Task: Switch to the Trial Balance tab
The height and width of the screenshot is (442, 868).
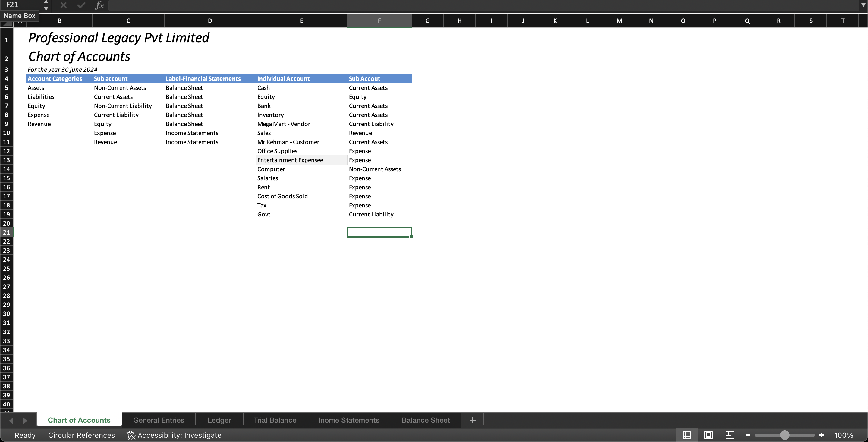Action: 275,420
